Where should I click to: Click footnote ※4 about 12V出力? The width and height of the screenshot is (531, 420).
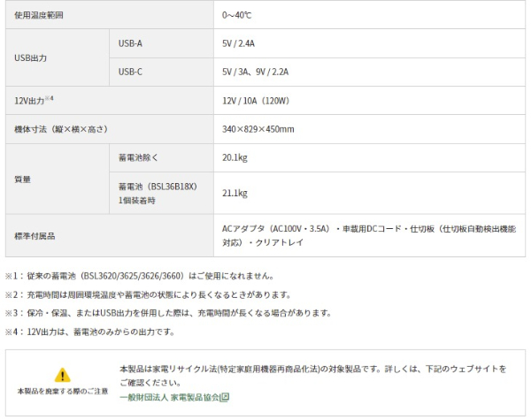coord(90,332)
